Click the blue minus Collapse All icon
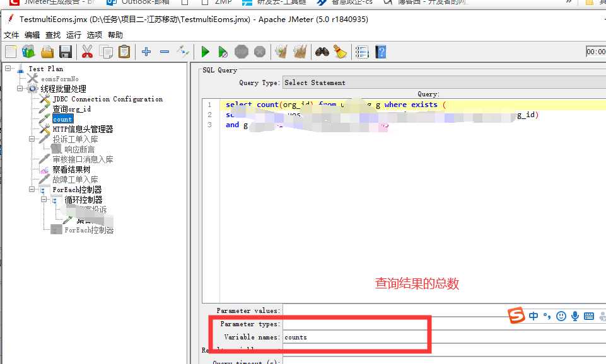Image resolution: width=606 pixels, height=364 pixels. (x=165, y=52)
